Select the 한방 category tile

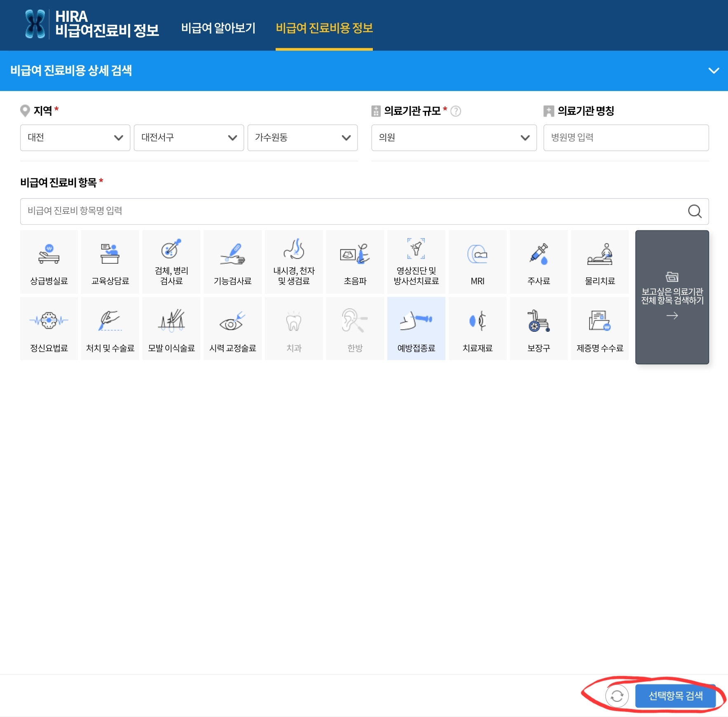pyautogui.click(x=355, y=329)
